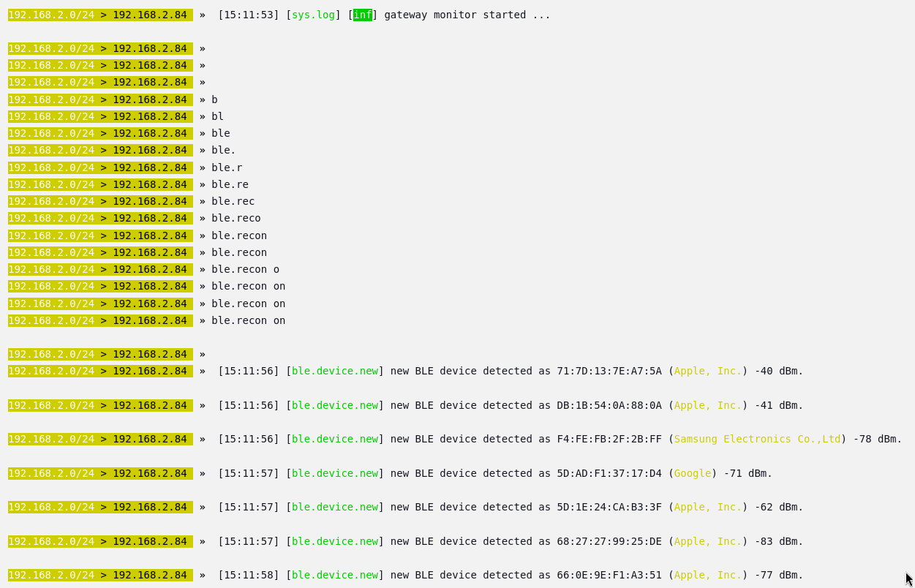Click the yellow prompt on the 'ble.reco' line

click(100, 218)
